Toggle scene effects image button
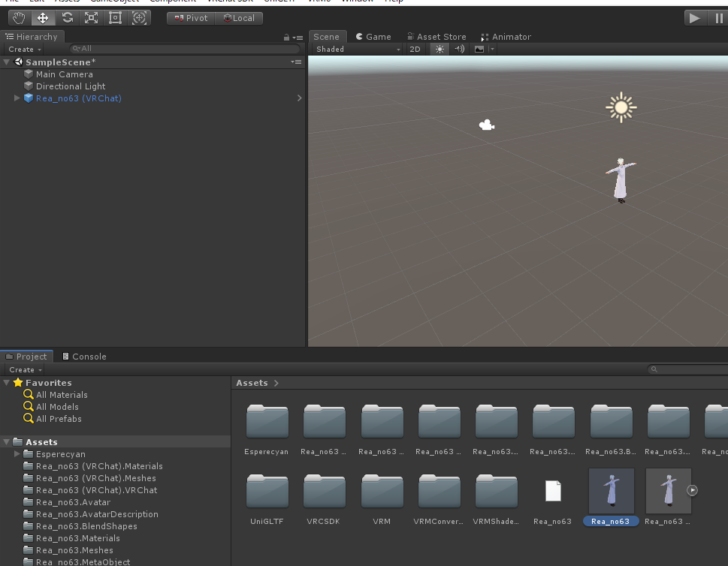 tap(479, 50)
